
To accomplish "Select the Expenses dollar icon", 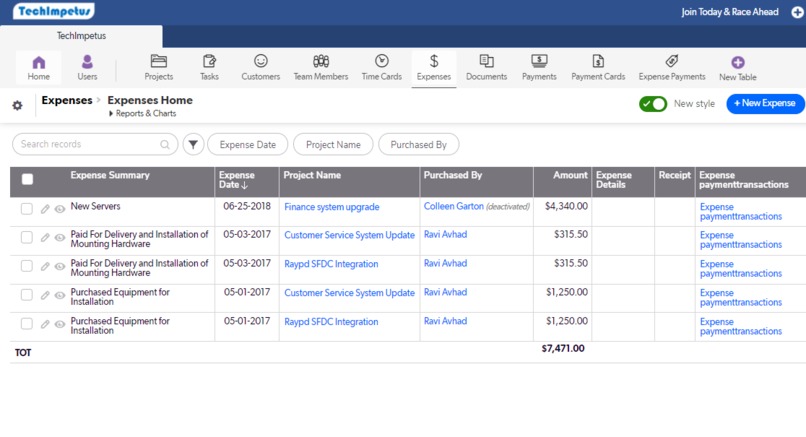I will [x=434, y=61].
